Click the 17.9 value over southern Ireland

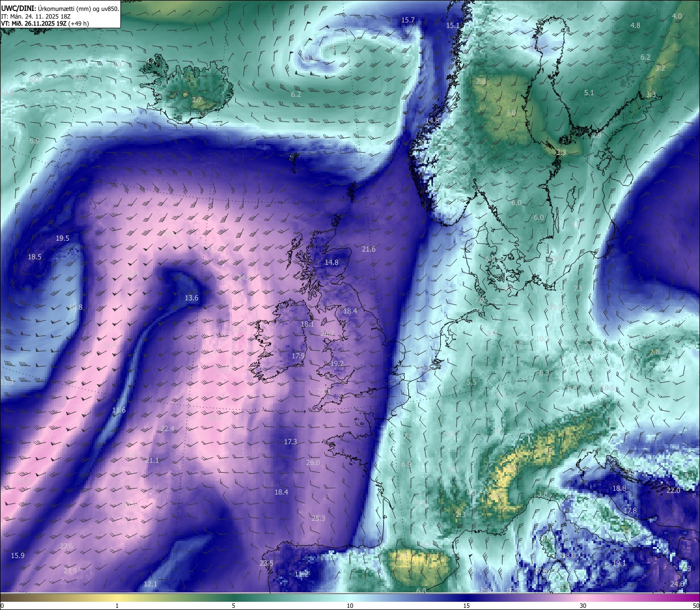298,356
